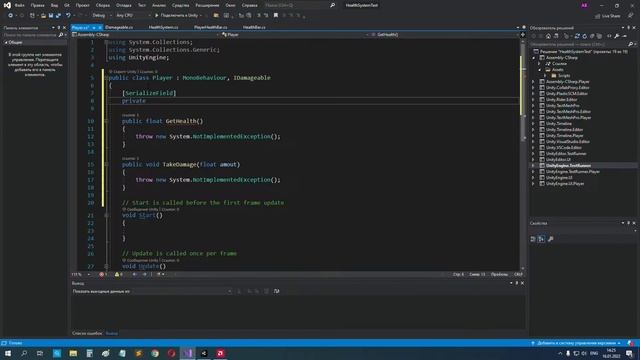Click the Refresh icon in Solution Explorer
This screenshot has height=360, width=640.
(584, 36)
